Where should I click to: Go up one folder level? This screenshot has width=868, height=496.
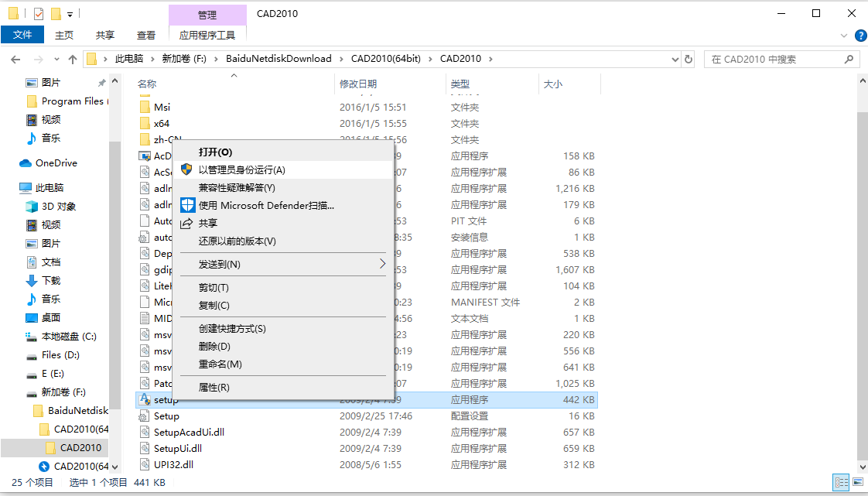point(73,60)
